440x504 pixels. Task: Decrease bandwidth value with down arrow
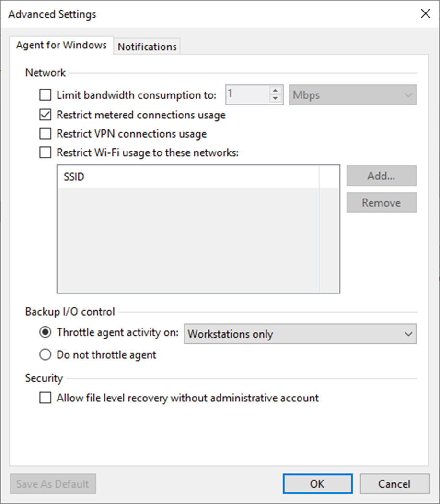point(275,99)
